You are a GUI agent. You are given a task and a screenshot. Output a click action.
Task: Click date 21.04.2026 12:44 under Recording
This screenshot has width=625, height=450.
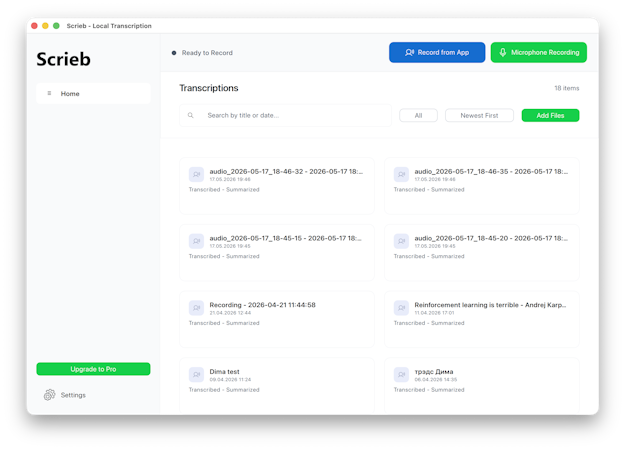(230, 313)
